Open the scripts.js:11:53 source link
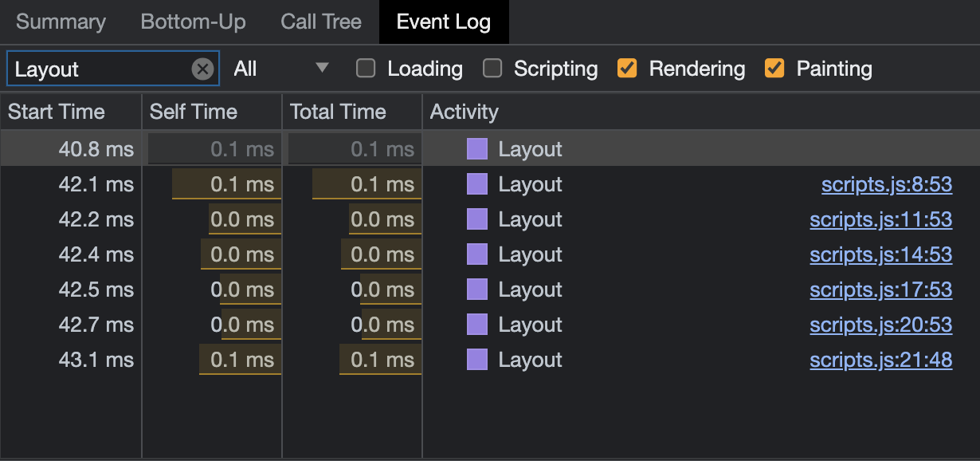Screen dimensions: 980x461 tap(880, 219)
